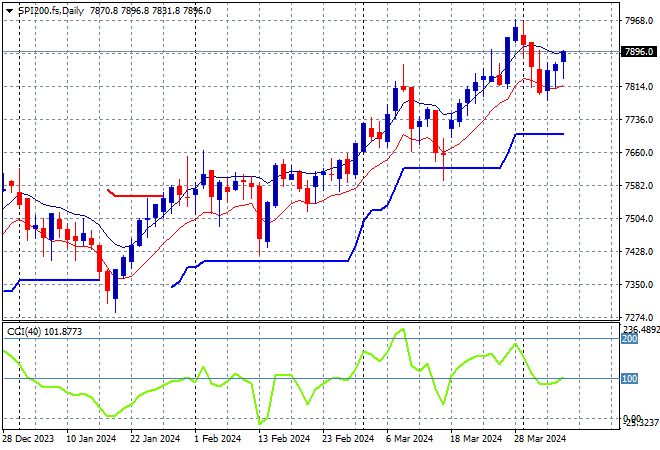The height and width of the screenshot is (450, 660).
Task: Select the green CCI indicator line
Action: (283, 376)
